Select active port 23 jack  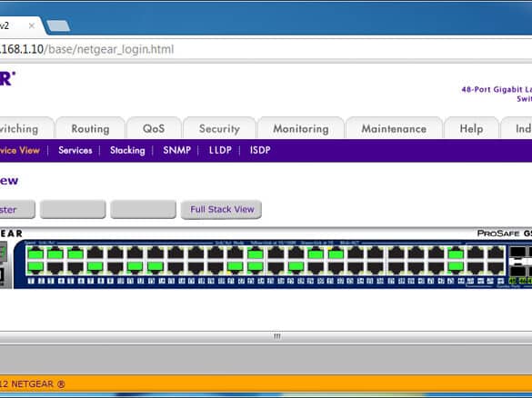pos(256,254)
